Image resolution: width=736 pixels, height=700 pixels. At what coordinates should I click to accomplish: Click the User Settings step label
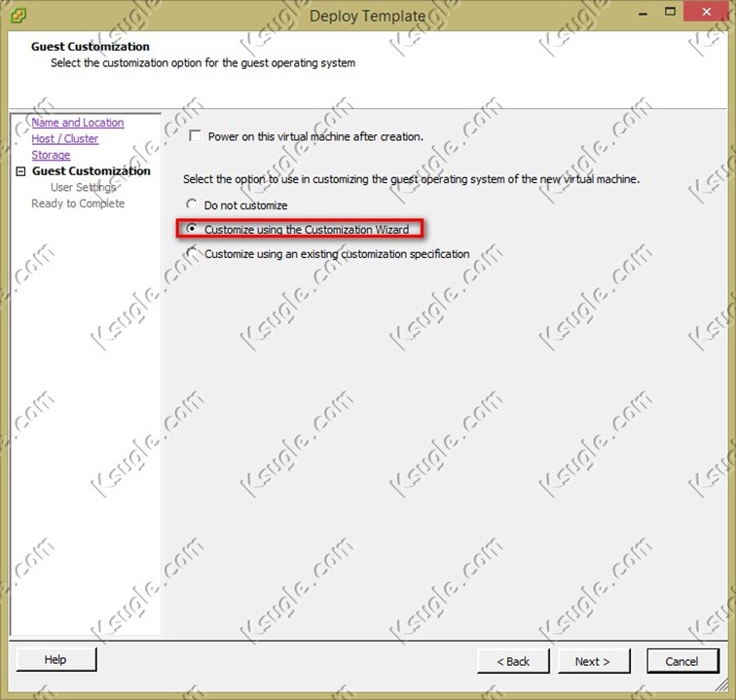click(x=83, y=187)
